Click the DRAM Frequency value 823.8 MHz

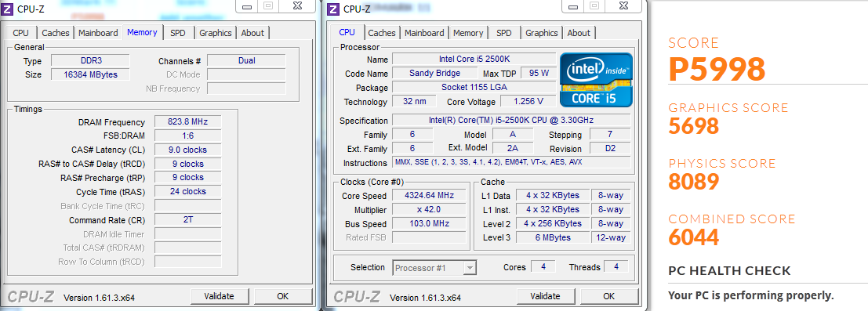(187, 121)
